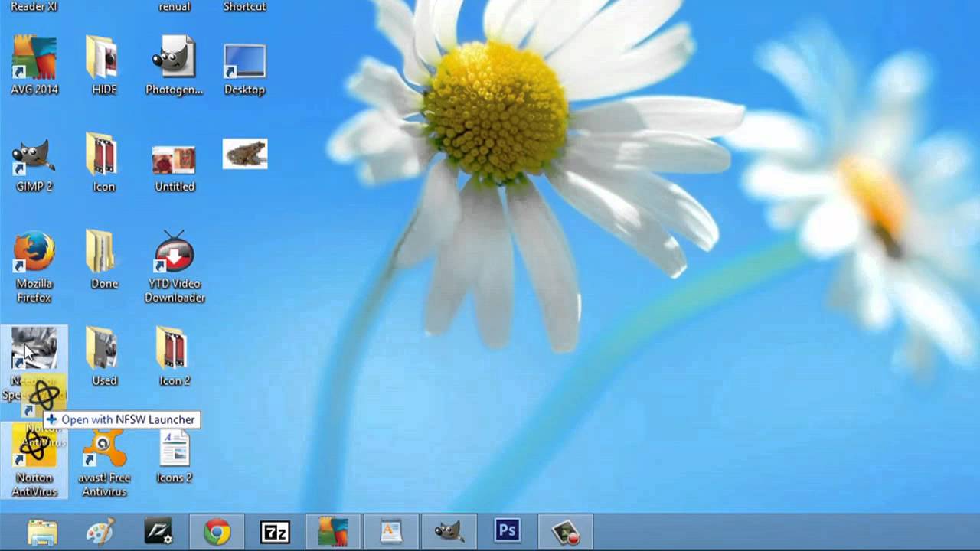The height and width of the screenshot is (551, 980).
Task: Open Photoshop from the taskbar
Action: [x=507, y=530]
